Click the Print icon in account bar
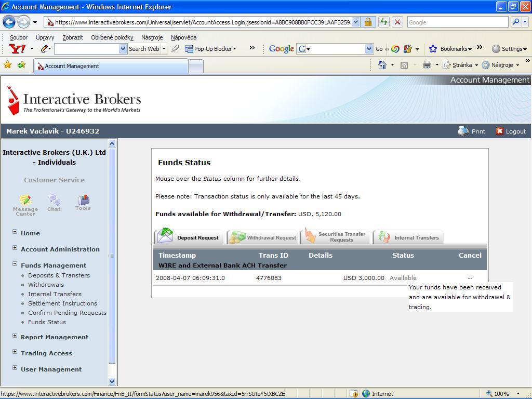Viewport: 532px width, 399px height. 463,131
